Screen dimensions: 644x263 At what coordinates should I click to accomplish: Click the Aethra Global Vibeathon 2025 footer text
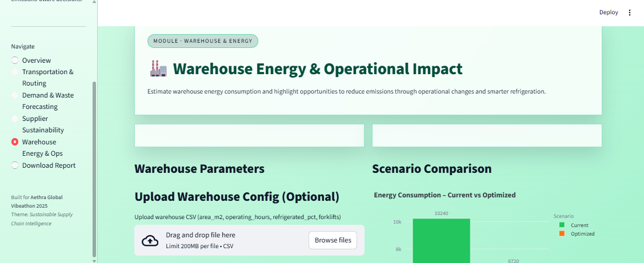tap(37, 201)
